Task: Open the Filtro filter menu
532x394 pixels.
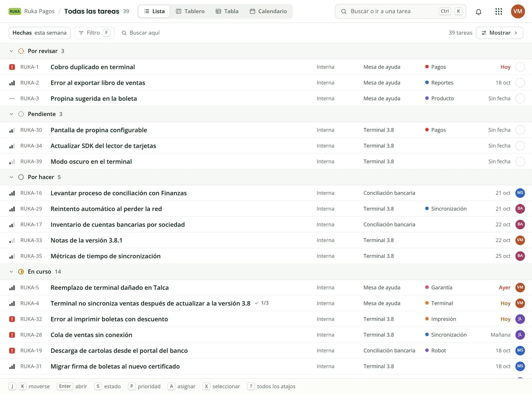Action: [x=94, y=33]
